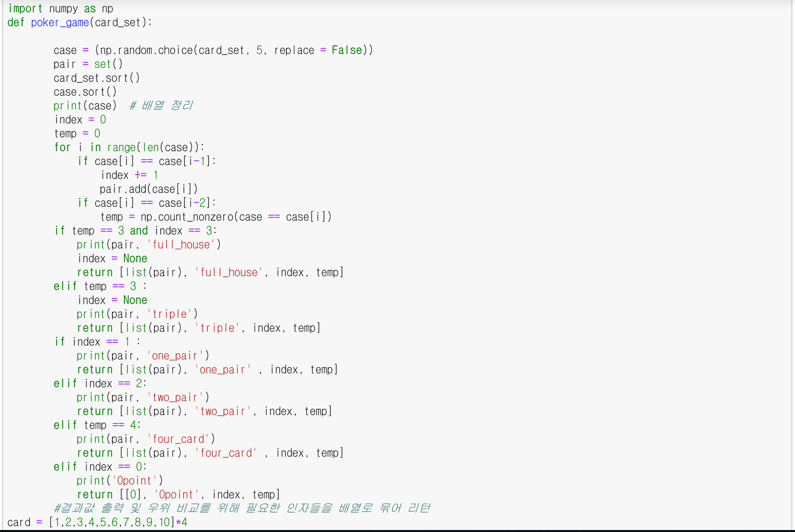Click the 'card_set.sort()' line
The width and height of the screenshot is (795, 532).
pyautogui.click(x=97, y=78)
